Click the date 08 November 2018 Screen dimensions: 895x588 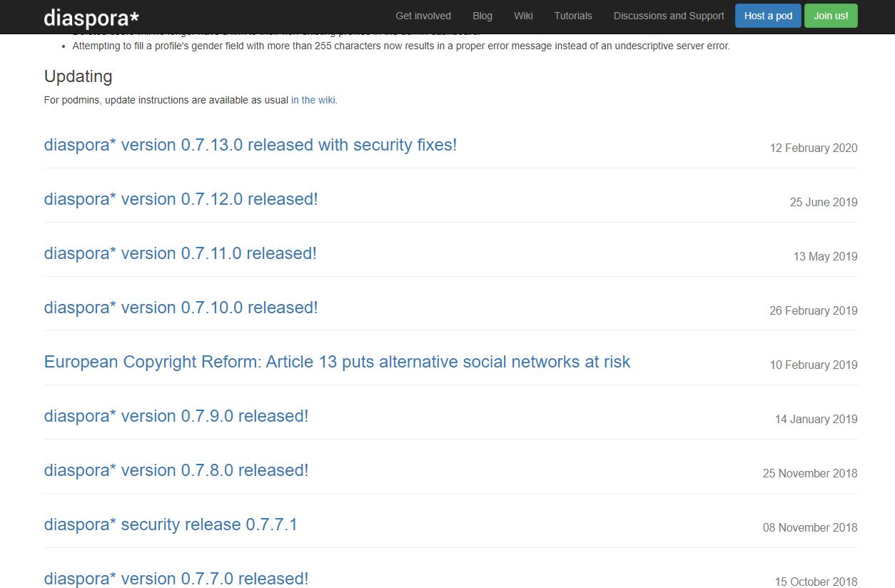tap(810, 527)
